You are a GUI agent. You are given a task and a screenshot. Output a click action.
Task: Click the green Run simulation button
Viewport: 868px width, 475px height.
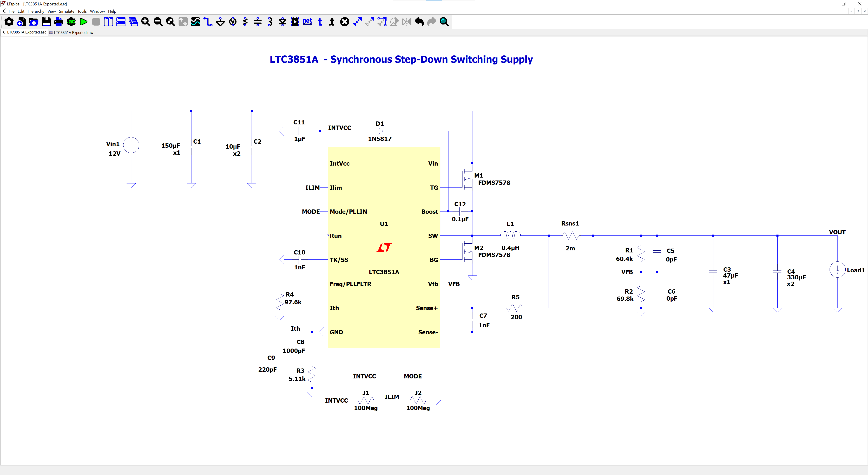84,22
